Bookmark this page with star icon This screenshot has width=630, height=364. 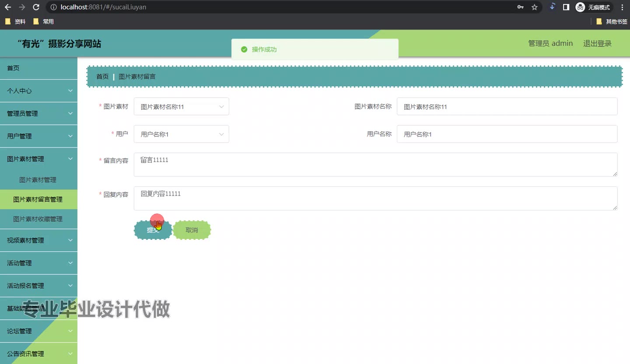[534, 7]
